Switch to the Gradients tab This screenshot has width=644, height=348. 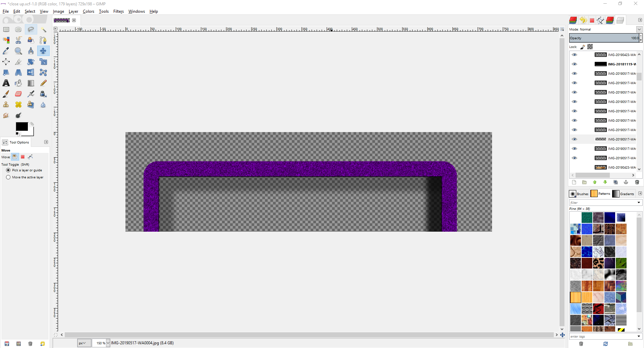tap(623, 194)
